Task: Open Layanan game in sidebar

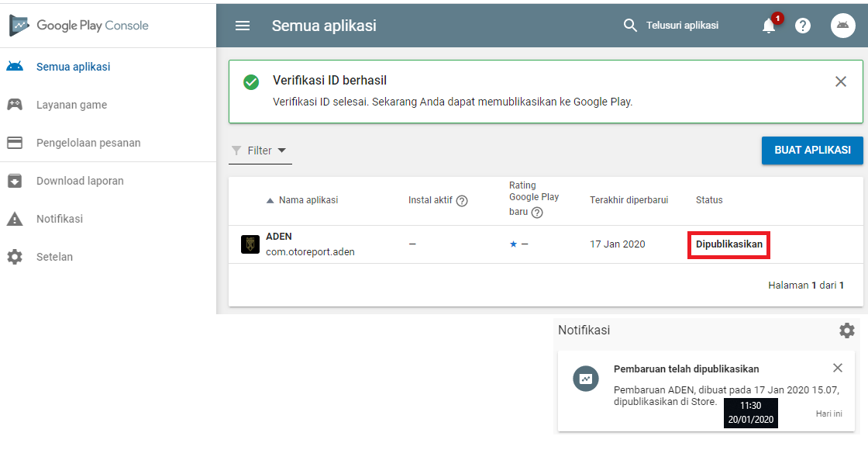Action: tap(71, 105)
